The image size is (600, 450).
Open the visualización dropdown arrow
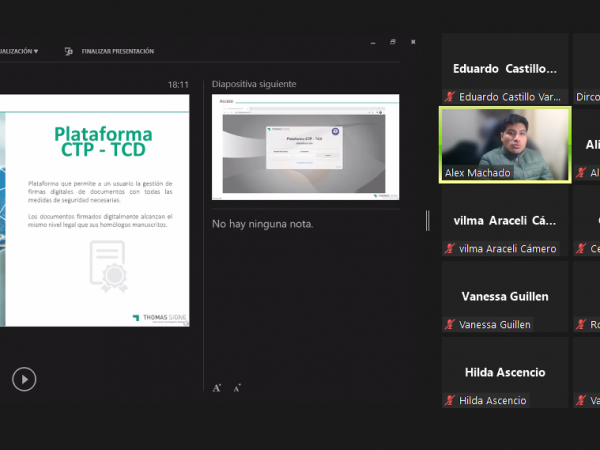pos(36,51)
